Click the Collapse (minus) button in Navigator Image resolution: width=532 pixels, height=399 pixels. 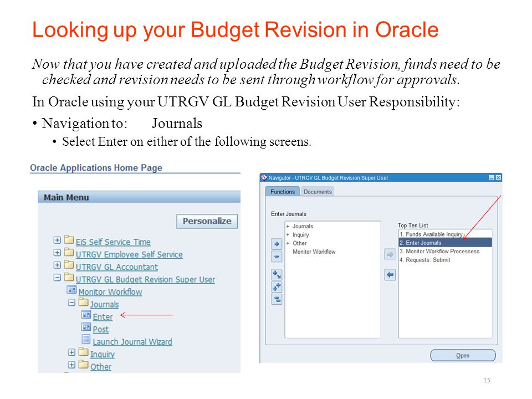coord(277,257)
